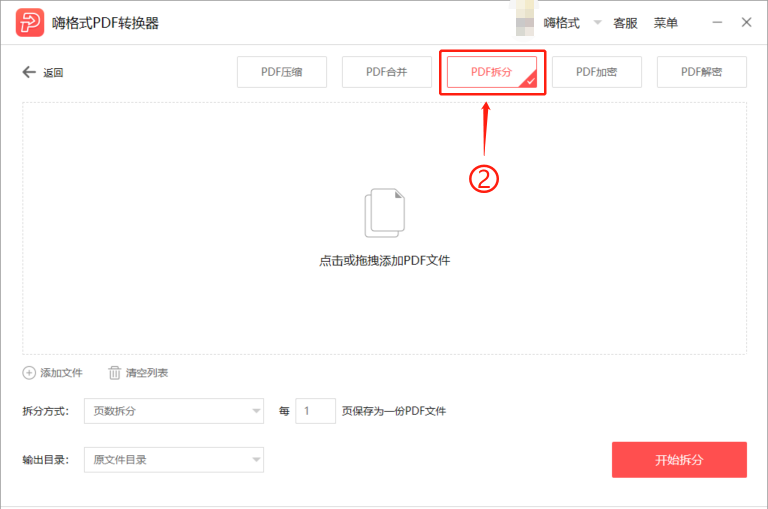The height and width of the screenshot is (509, 768).
Task: Click the 开始拆分 button
Action: tap(679, 460)
